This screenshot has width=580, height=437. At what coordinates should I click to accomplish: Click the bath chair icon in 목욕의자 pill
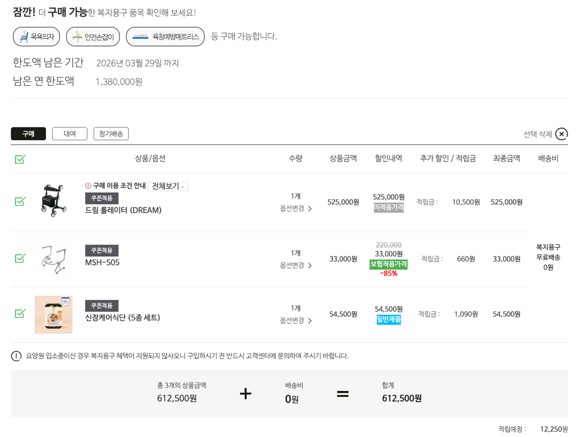[x=24, y=37]
